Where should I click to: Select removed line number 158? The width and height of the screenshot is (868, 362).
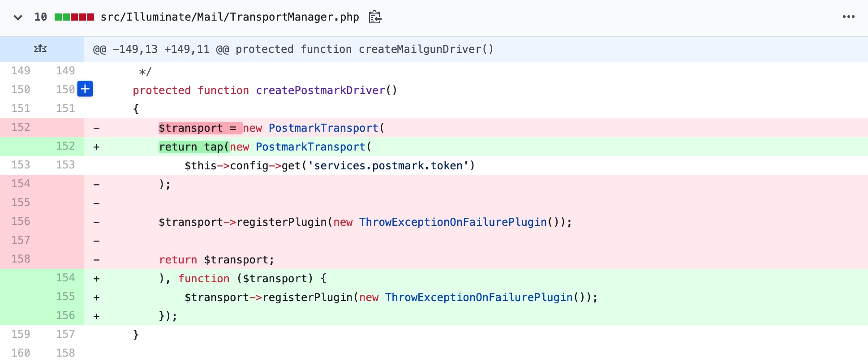[21, 259]
